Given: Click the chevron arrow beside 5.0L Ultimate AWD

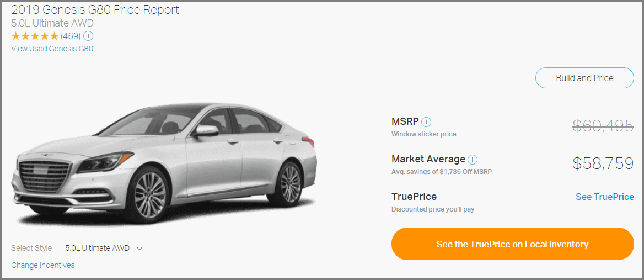Looking at the screenshot, I should [x=139, y=249].
